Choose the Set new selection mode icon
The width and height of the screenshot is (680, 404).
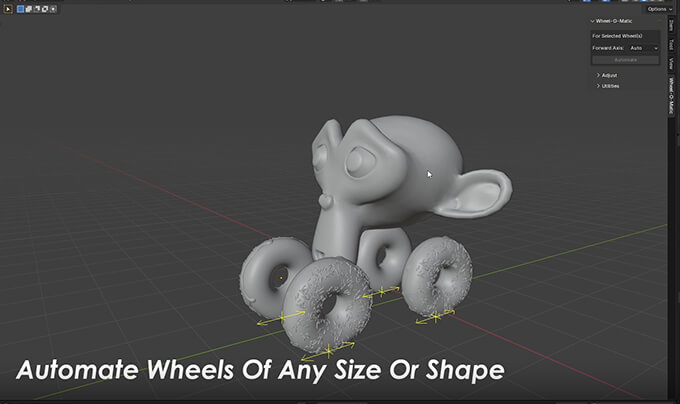(x=20, y=9)
